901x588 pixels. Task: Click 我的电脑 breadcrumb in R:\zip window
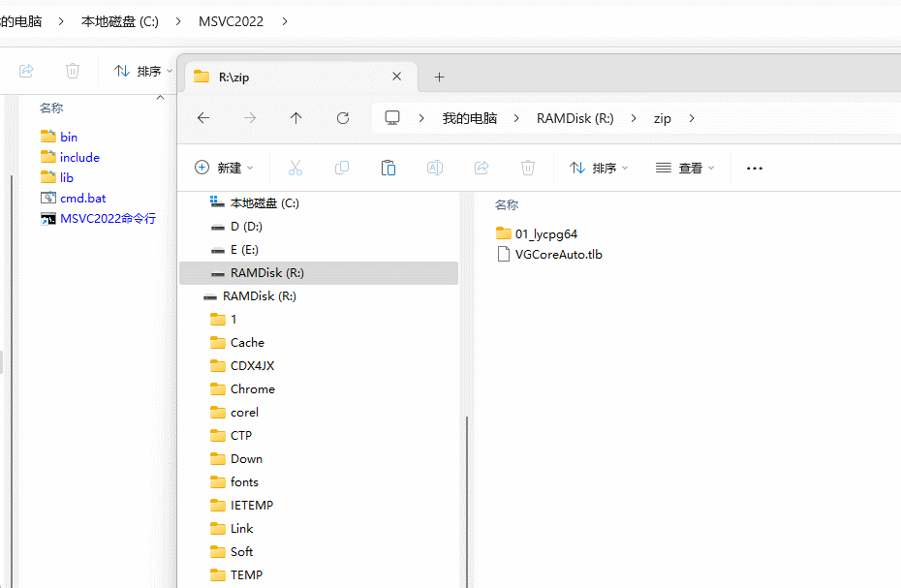(470, 118)
